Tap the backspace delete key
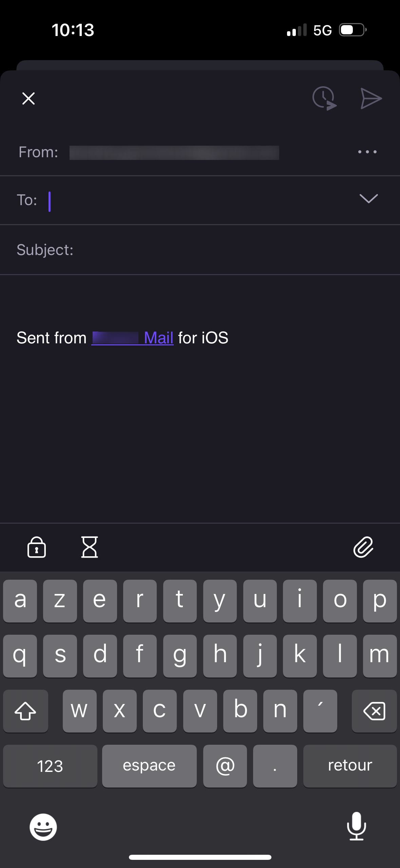 374,711
